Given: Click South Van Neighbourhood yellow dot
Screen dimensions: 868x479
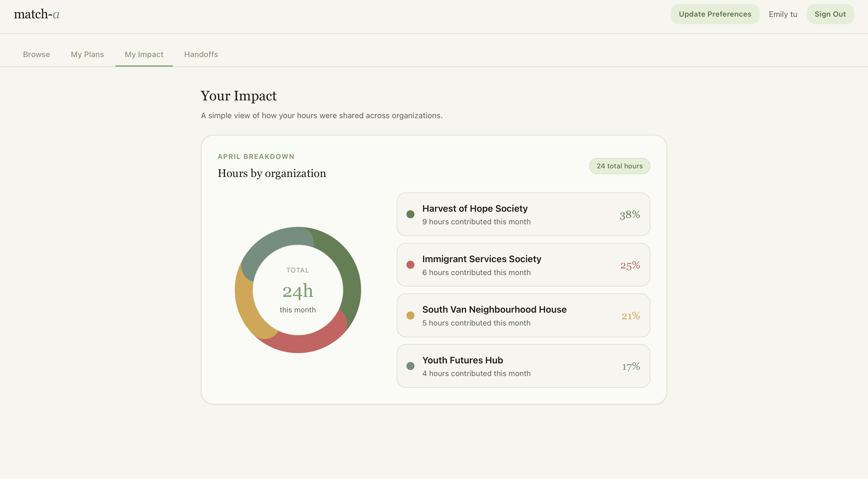Looking at the screenshot, I should point(410,316).
